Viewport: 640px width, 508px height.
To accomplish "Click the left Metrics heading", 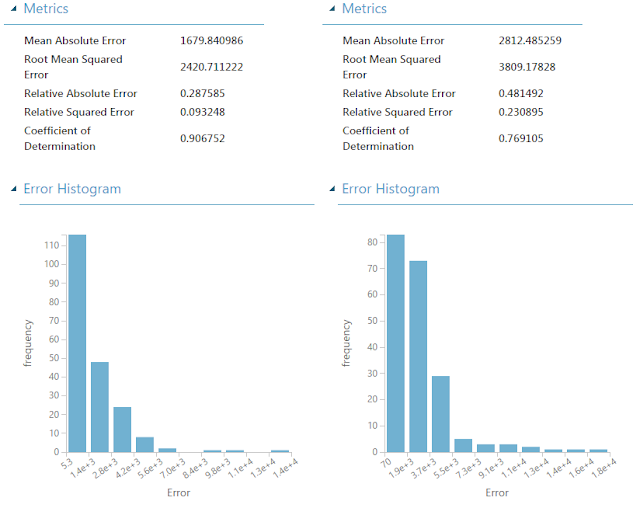I will 46,9.
